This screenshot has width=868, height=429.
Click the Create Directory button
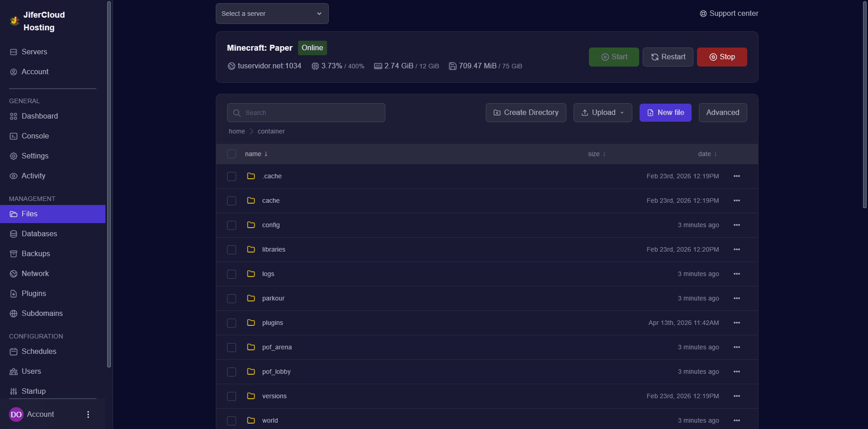[526, 113]
